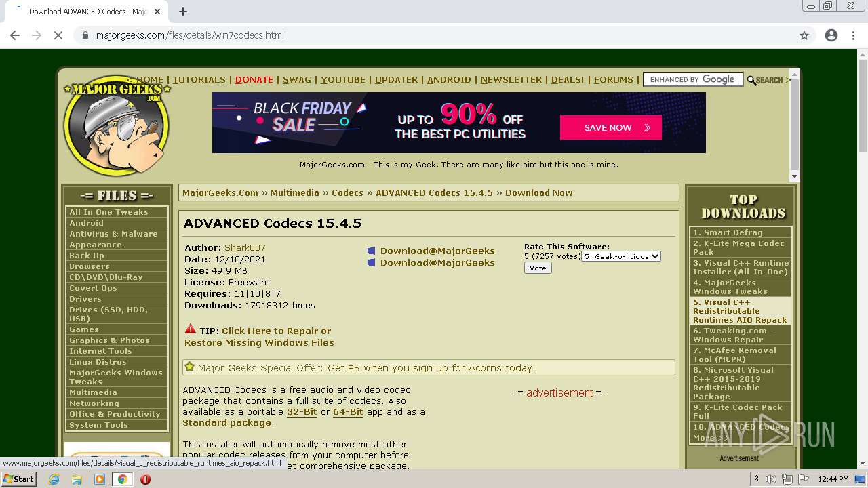Open Smart Defrag top download
This screenshot has height=488, width=868.
741,232
